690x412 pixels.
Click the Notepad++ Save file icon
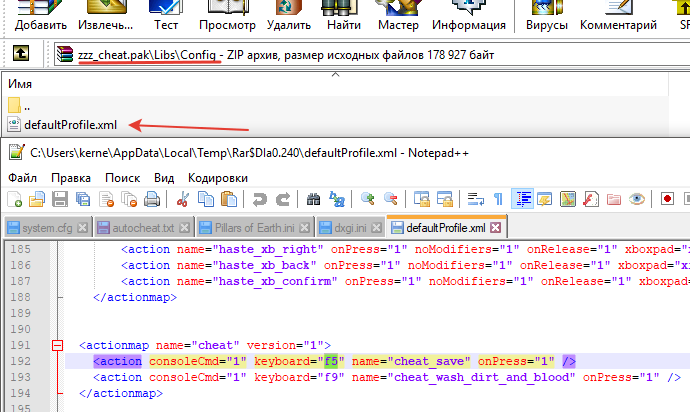(x=58, y=199)
